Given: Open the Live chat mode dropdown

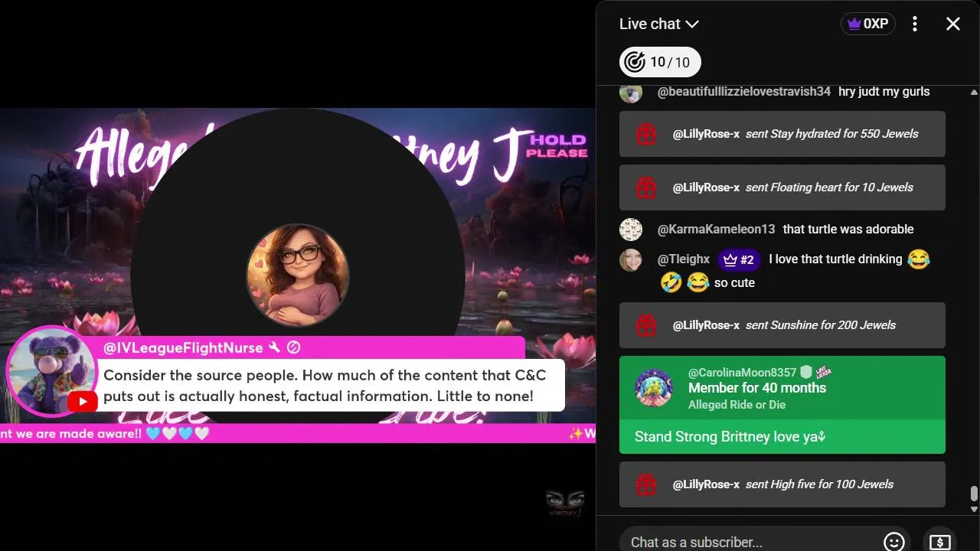Looking at the screenshot, I should [x=659, y=24].
